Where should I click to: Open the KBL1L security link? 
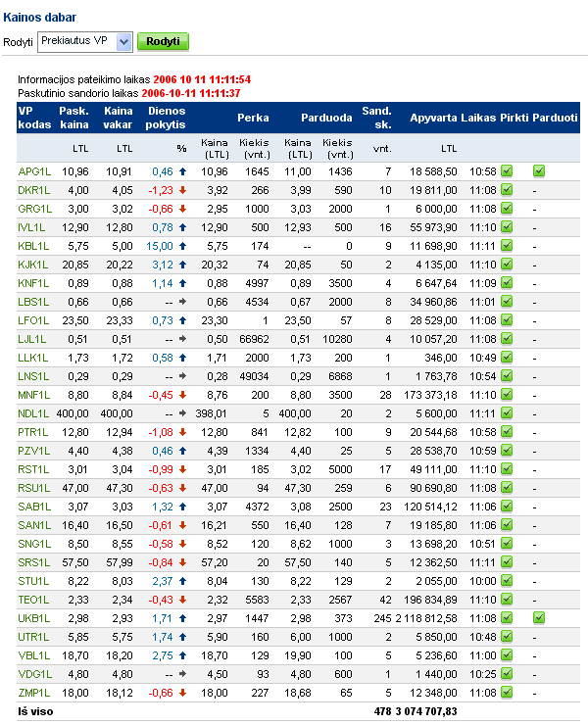[33, 246]
